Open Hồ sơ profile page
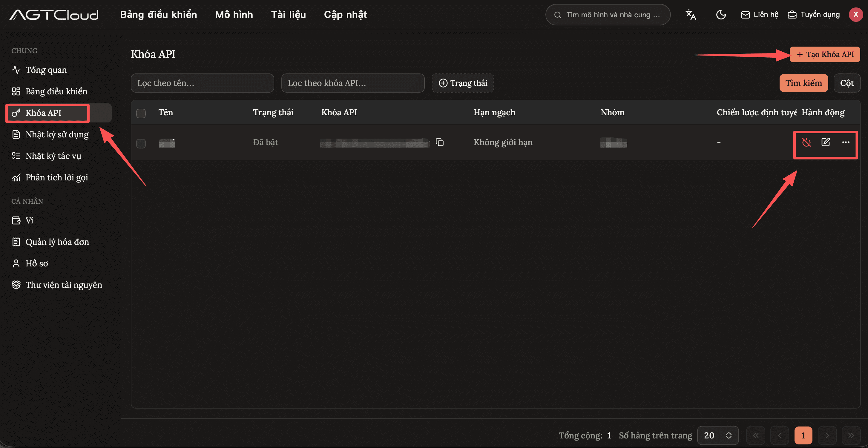Screen dimensions: 868x448 click(30, 263)
